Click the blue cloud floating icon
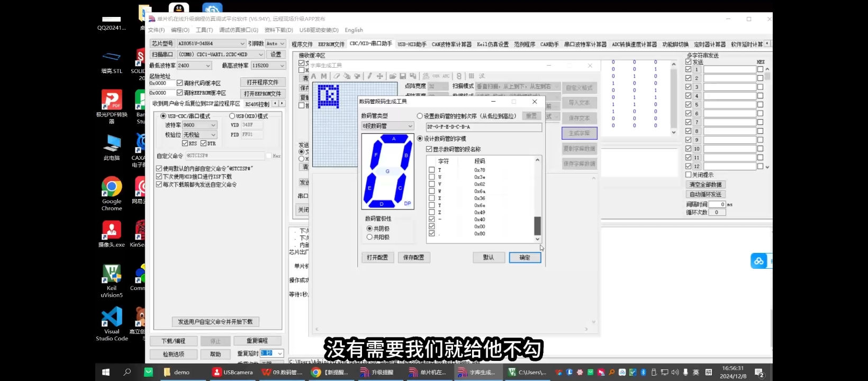This screenshot has width=868, height=381. (x=759, y=261)
